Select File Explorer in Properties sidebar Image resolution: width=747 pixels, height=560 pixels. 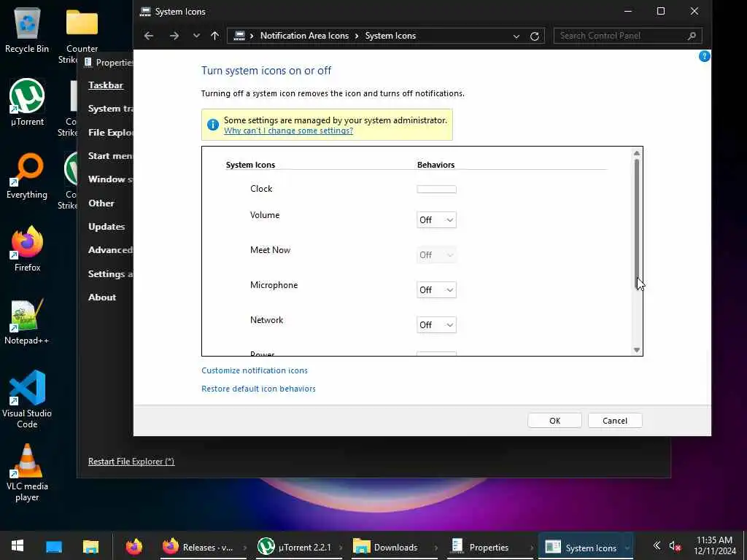pyautogui.click(x=111, y=133)
